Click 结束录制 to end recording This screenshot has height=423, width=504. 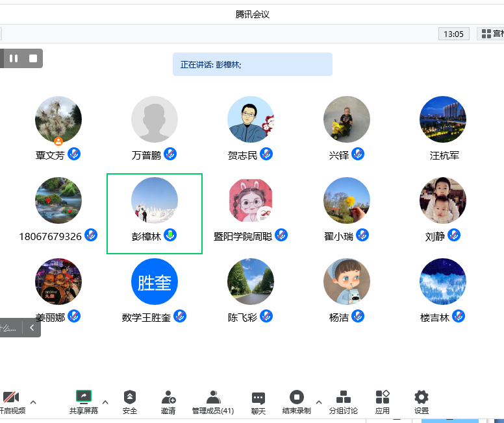click(x=297, y=401)
